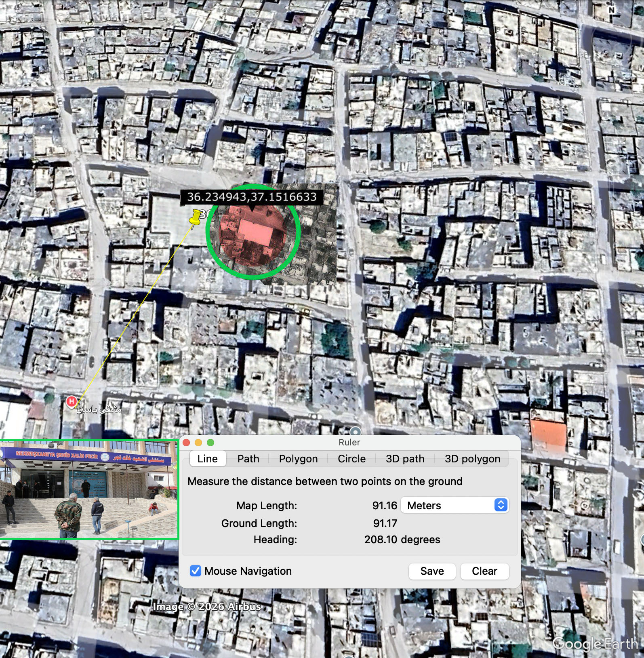Click the Google Earth logo watermark

point(594,643)
